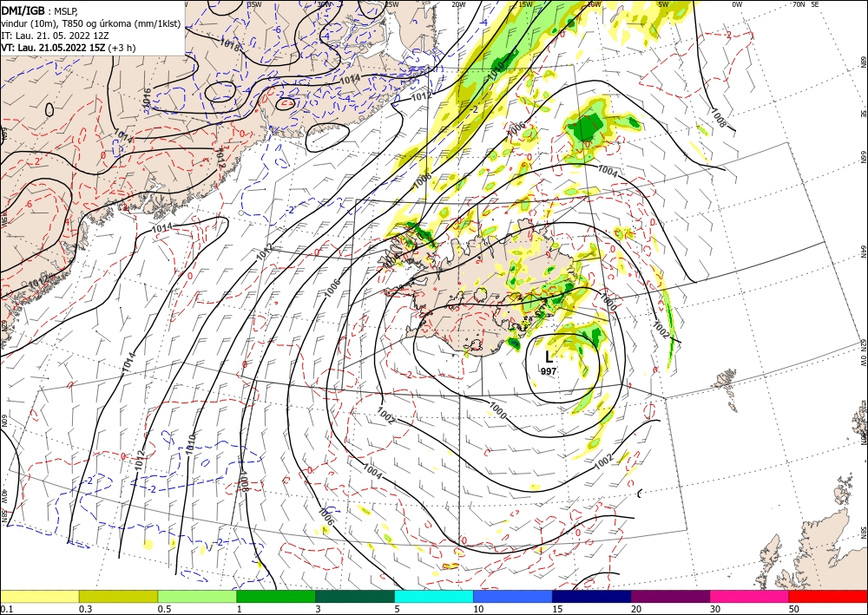Image resolution: width=868 pixels, height=615 pixels.
Task: Click 'IT: Lau. 21. 05. 2022 12Z' text
Action: click(x=55, y=36)
